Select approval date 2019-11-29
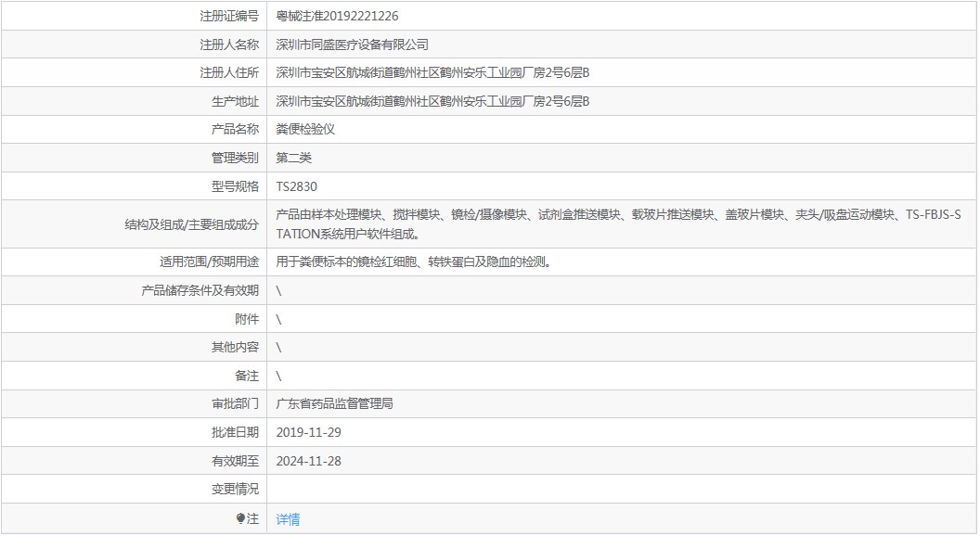The height and width of the screenshot is (536, 980). [x=309, y=433]
